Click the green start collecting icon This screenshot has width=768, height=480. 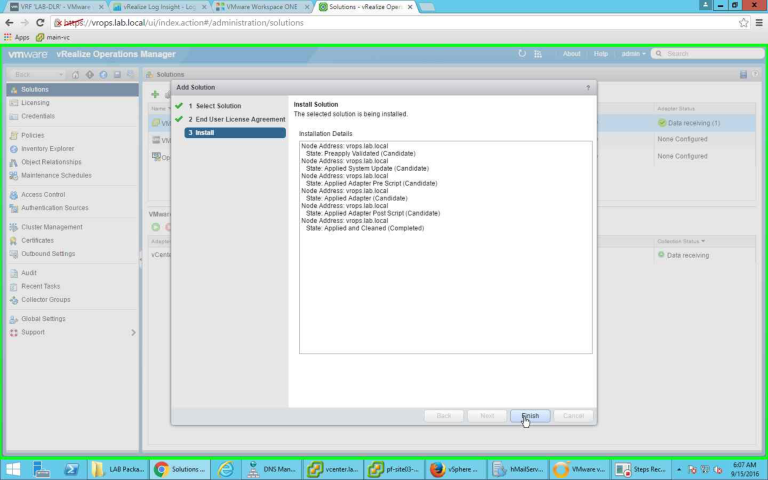click(155, 227)
